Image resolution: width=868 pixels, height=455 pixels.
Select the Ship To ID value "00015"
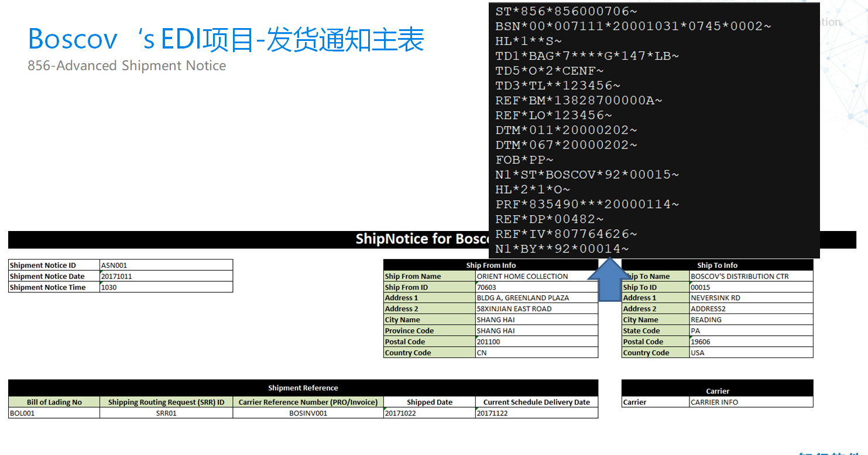pos(752,287)
